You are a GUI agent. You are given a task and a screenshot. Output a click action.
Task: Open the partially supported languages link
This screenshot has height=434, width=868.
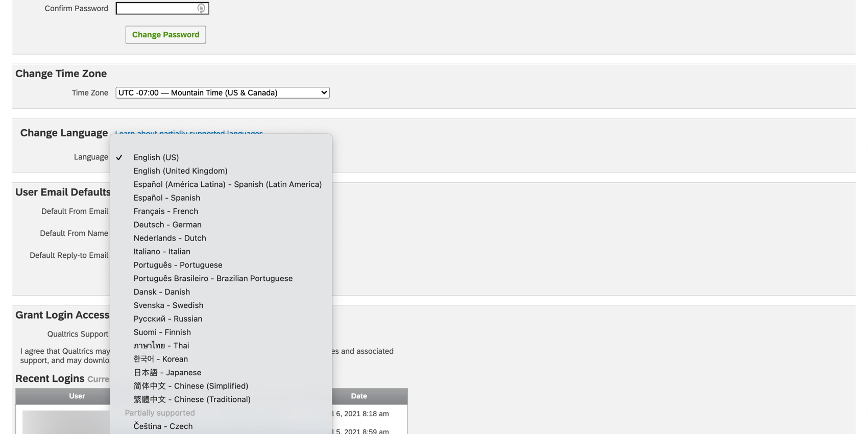189,132
